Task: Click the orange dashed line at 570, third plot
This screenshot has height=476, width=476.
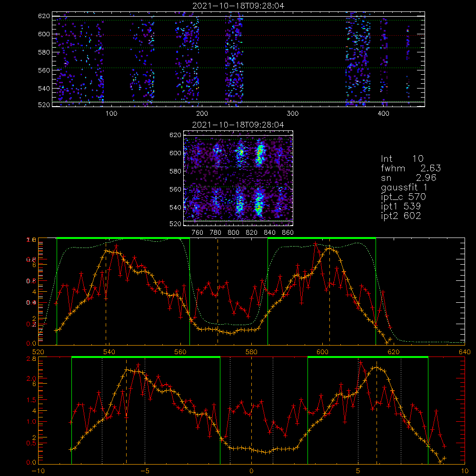Action: pyautogui.click(x=218, y=291)
